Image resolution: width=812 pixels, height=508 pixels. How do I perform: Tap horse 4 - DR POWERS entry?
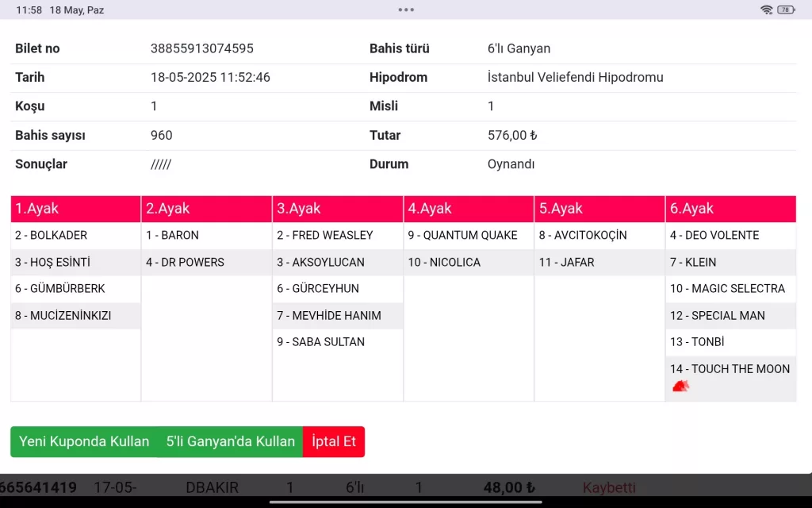(185, 263)
